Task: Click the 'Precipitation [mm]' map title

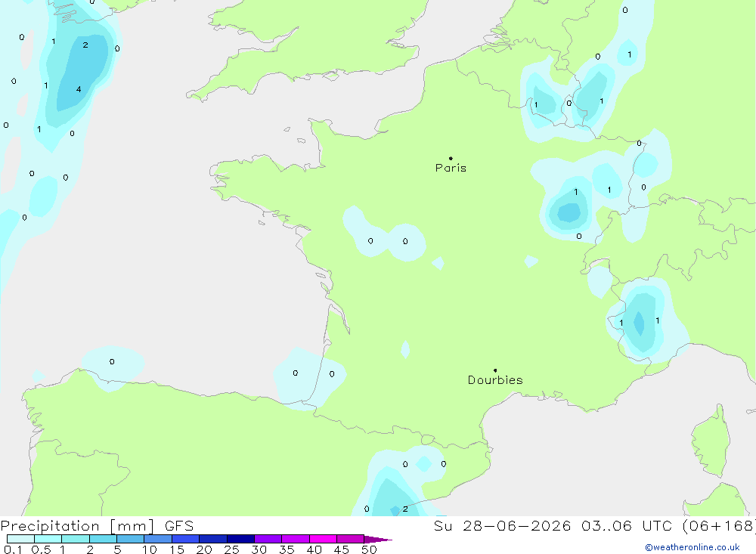Action: pyautogui.click(x=77, y=526)
